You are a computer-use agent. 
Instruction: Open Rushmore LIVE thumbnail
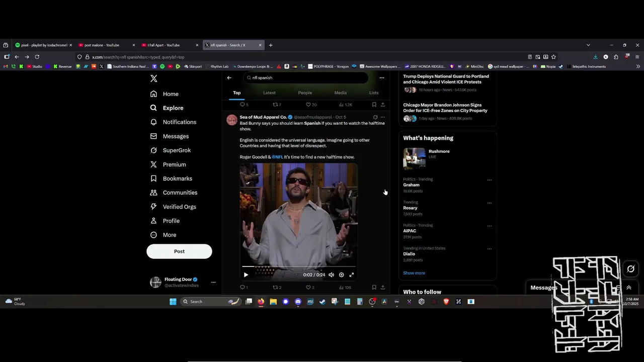(414, 158)
